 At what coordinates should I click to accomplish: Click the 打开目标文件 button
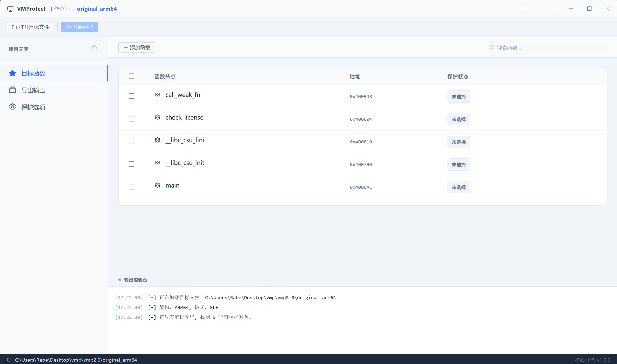coord(30,27)
